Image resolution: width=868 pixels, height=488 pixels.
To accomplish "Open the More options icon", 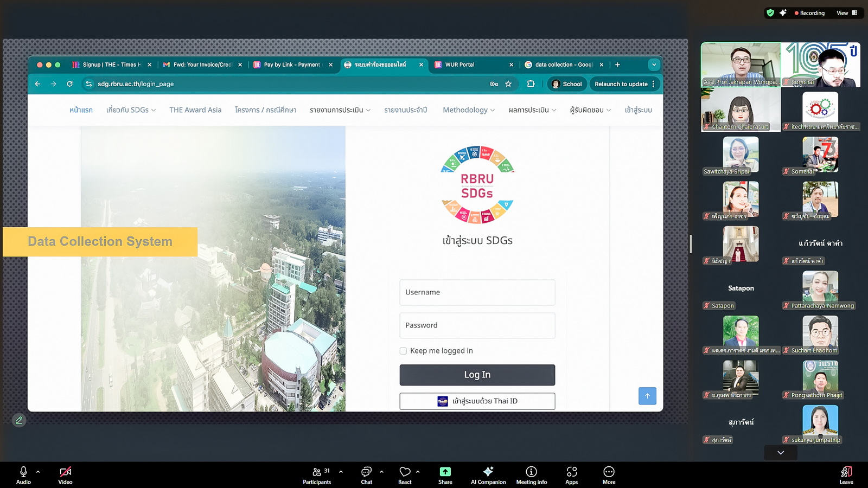I will [609, 472].
